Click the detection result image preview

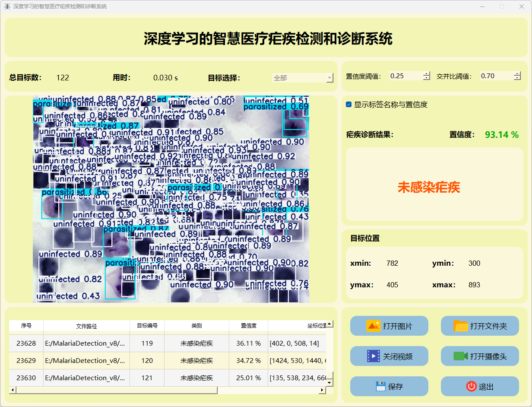(171, 199)
